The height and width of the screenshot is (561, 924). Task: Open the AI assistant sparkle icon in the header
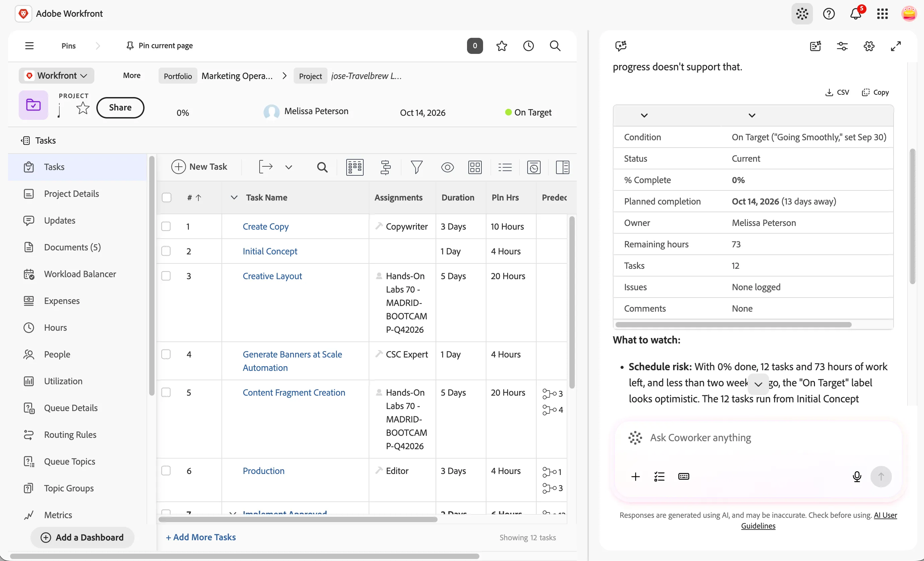tap(802, 14)
